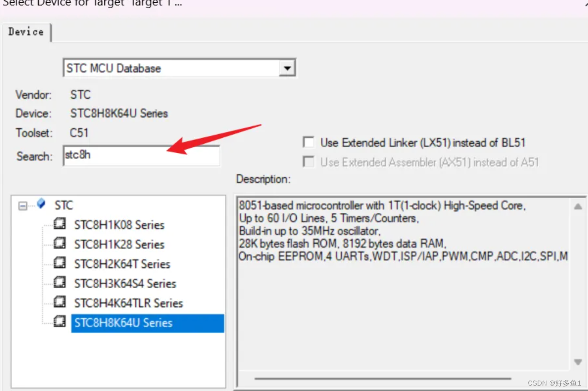The image size is (588, 391).
Task: Click the description text starting with 8051-based microcontroller
Action: tap(383, 206)
